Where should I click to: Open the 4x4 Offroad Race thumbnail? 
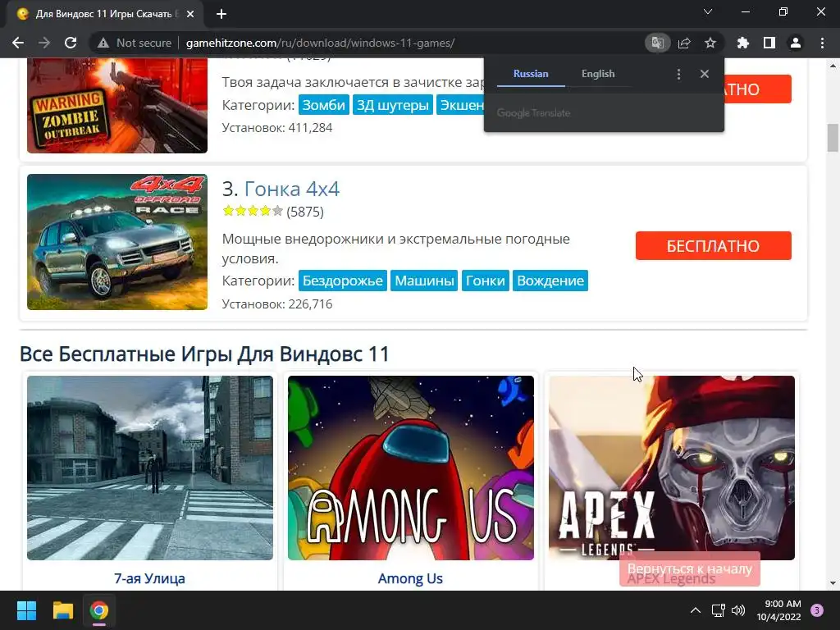[117, 242]
